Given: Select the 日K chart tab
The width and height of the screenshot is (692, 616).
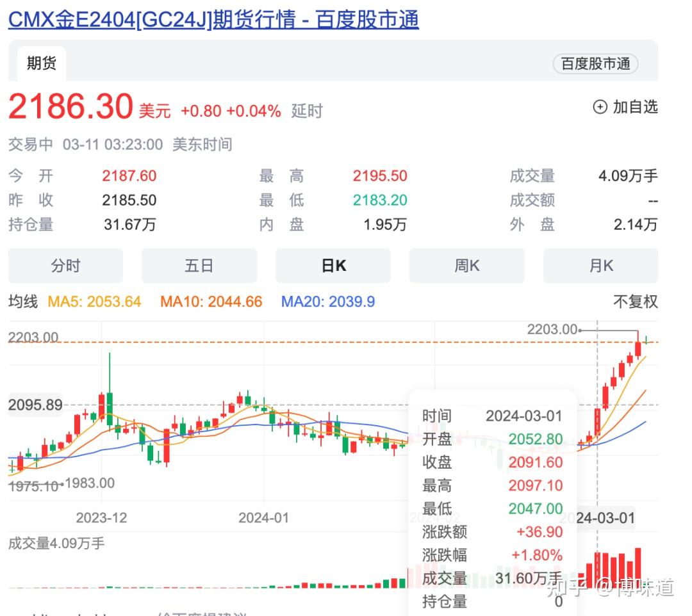Looking at the screenshot, I should pos(333,266).
